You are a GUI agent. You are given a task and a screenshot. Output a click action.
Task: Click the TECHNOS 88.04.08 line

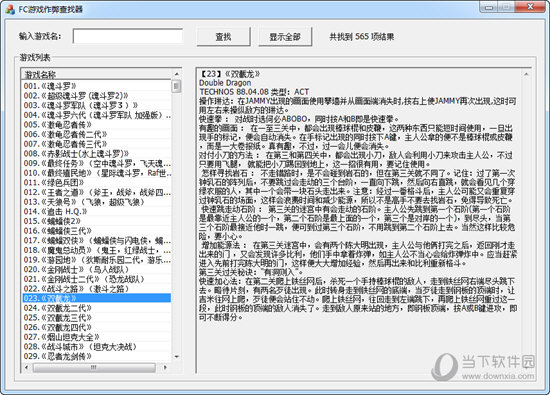pos(254,92)
